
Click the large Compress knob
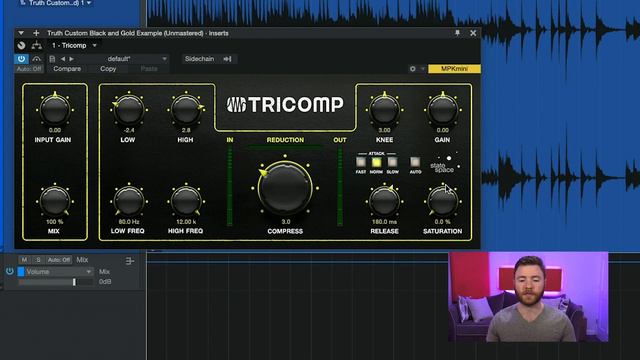click(285, 188)
